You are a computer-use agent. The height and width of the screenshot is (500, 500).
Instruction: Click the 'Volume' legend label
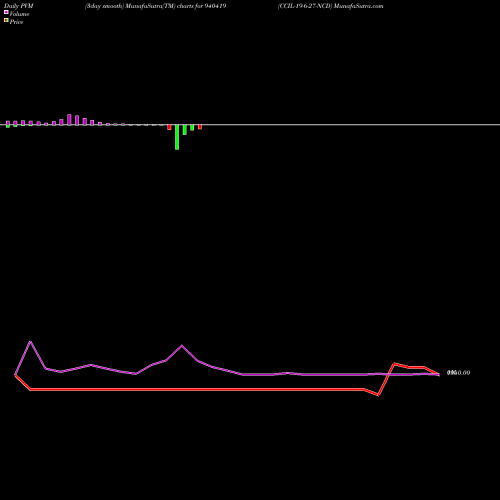pyautogui.click(x=19, y=14)
